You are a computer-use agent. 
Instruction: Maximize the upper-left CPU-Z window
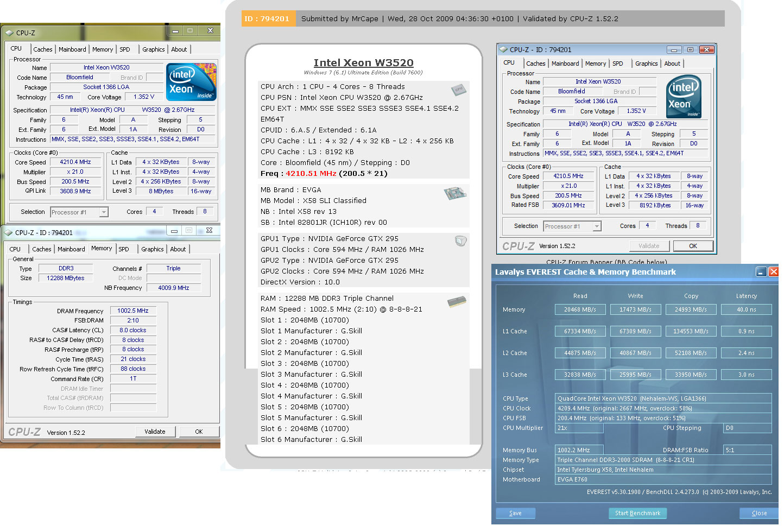tap(191, 31)
